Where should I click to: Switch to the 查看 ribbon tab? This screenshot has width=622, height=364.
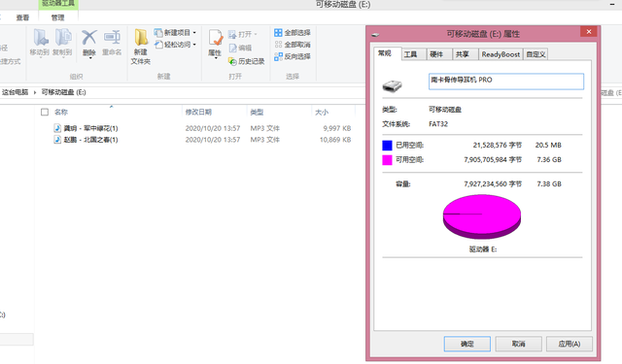(x=22, y=17)
